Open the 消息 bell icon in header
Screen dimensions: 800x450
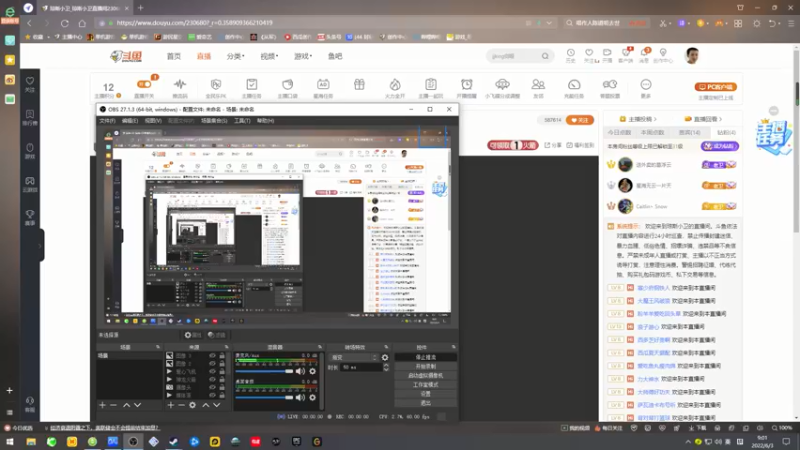[644, 53]
